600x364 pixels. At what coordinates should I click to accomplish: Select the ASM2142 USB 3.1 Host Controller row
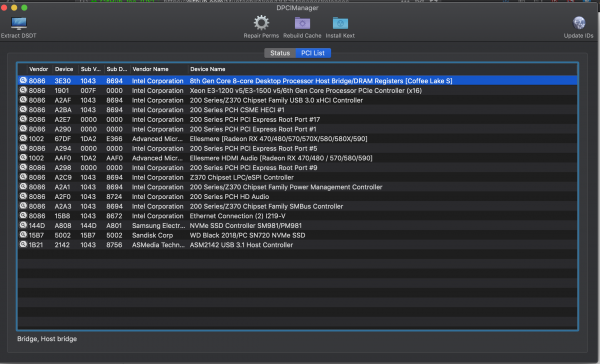click(x=297, y=245)
